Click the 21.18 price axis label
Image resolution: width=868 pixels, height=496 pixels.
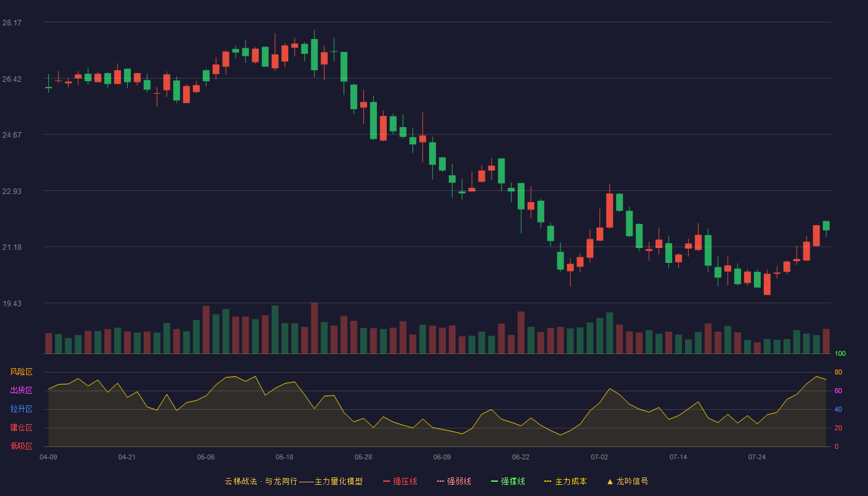[x=12, y=247]
